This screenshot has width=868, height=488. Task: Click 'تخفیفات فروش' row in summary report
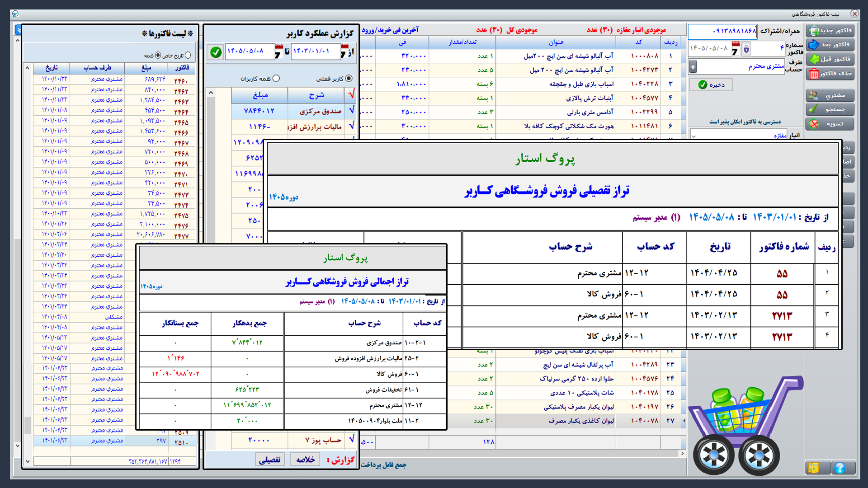click(x=293, y=389)
